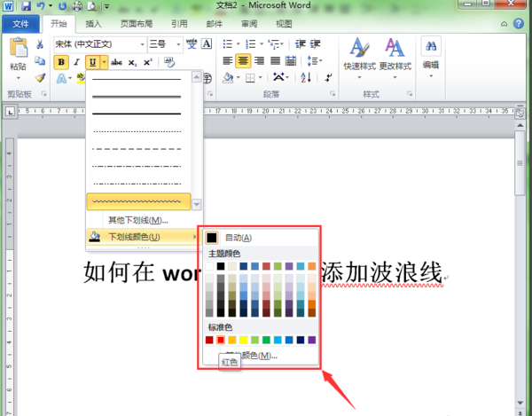The image size is (532, 416).
Task: Pick the red standard color swatch
Action: click(x=221, y=340)
